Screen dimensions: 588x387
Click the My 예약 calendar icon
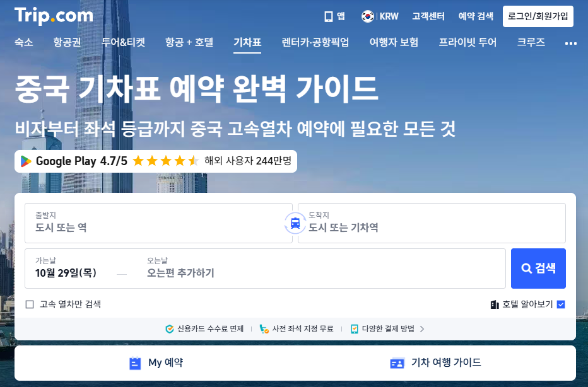point(135,363)
